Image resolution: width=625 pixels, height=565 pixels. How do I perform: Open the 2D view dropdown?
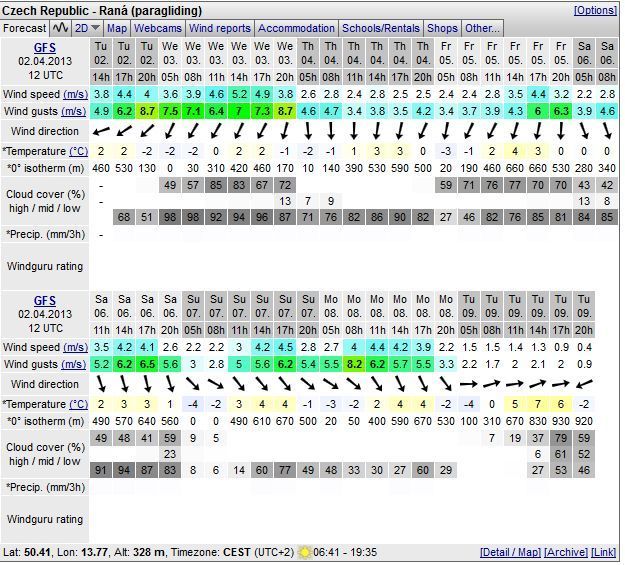pos(88,28)
